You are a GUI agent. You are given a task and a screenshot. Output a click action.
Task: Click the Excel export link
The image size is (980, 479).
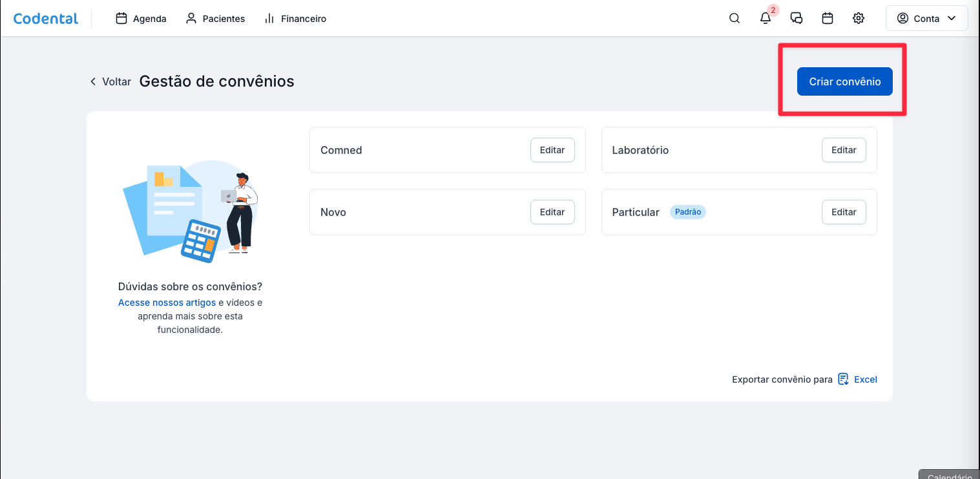click(x=865, y=379)
